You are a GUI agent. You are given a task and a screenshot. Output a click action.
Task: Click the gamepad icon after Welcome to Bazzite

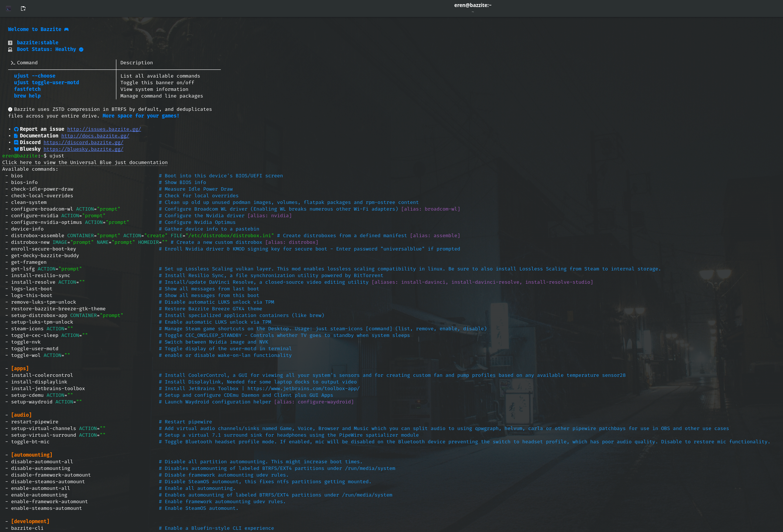tap(66, 30)
